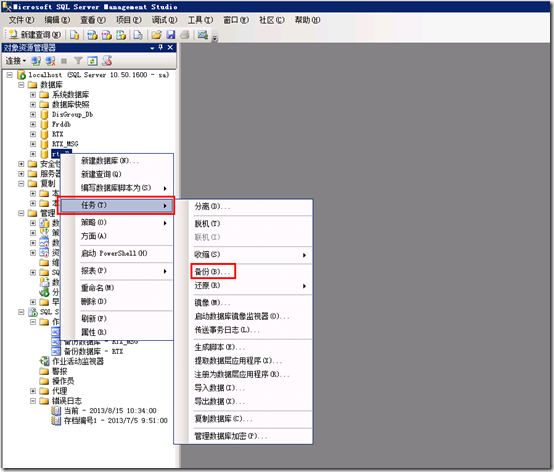The height and width of the screenshot is (472, 554).
Task: Select the 存档编号1 - 2013/7/5 9:51:00 log
Action: click(x=116, y=420)
